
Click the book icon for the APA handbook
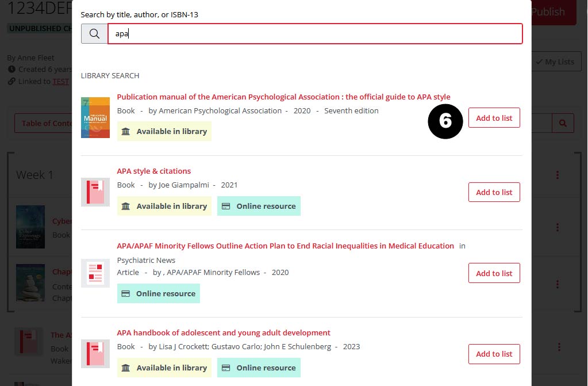tap(95, 354)
